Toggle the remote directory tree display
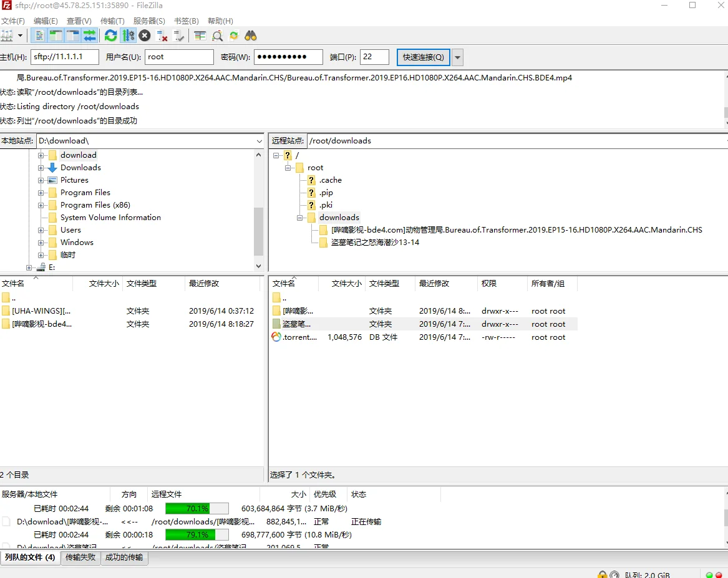728x578 pixels. point(73,36)
